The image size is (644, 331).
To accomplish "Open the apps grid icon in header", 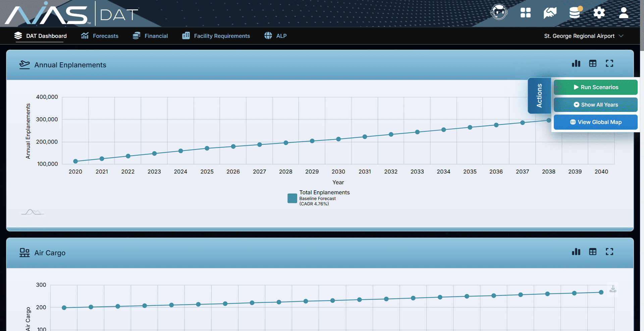I will coord(526,13).
